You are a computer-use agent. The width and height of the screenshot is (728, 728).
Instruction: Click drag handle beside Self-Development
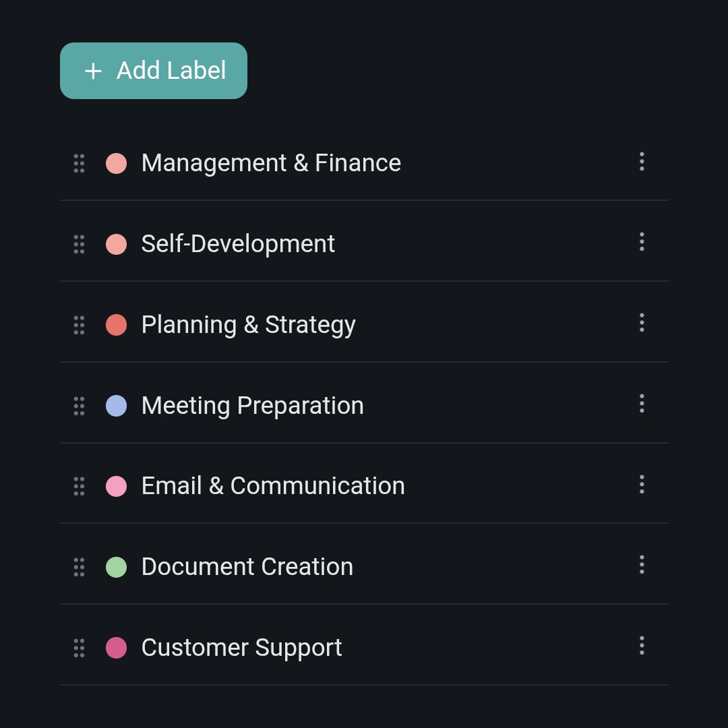pyautogui.click(x=79, y=244)
